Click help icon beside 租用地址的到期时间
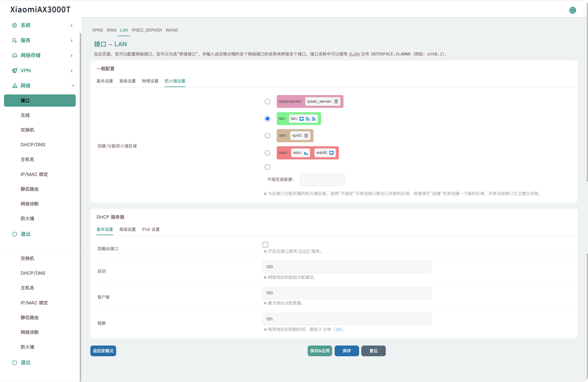Screen dimensions: 588x382 265,330
